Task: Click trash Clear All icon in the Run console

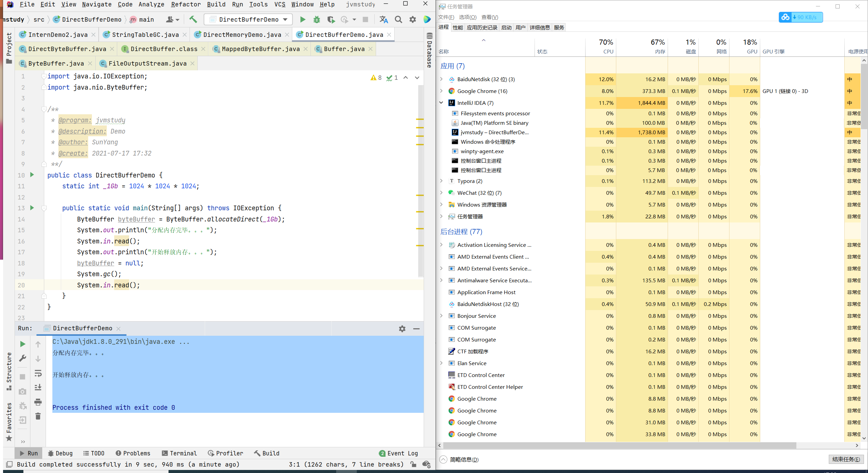Action: coord(38,416)
